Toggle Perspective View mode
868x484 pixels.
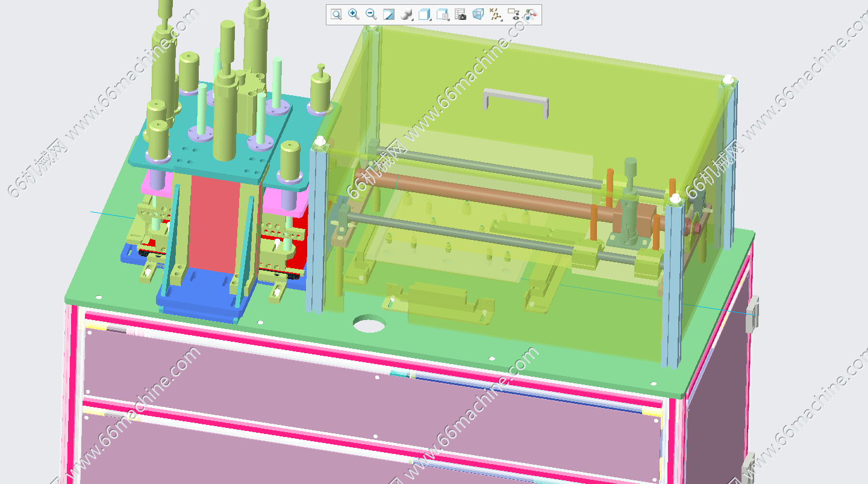pos(478,14)
